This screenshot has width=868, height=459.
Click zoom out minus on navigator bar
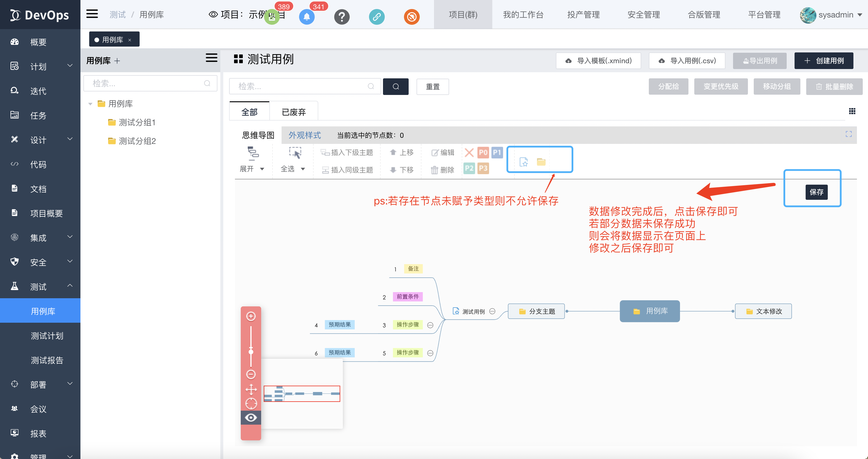pos(251,374)
